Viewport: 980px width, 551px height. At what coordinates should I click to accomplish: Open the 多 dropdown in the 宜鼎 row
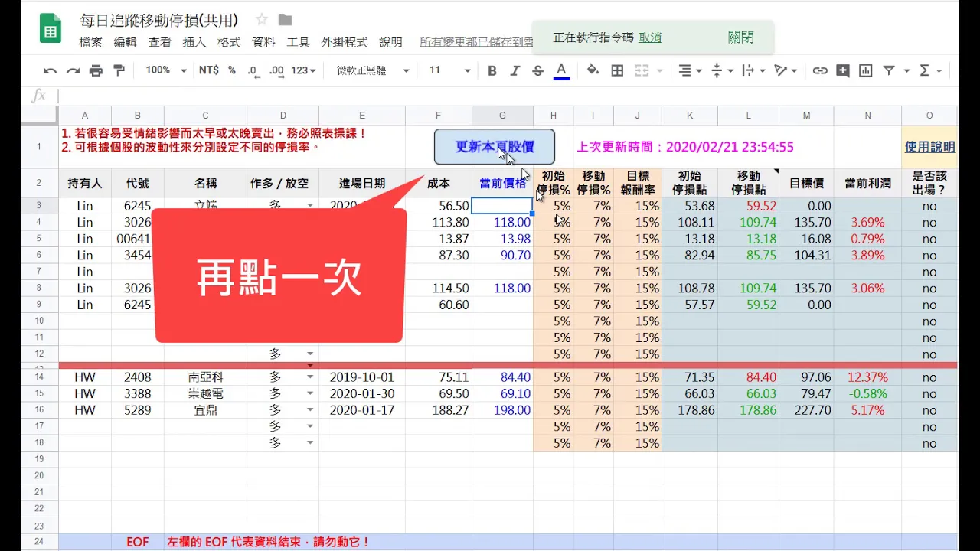310,410
